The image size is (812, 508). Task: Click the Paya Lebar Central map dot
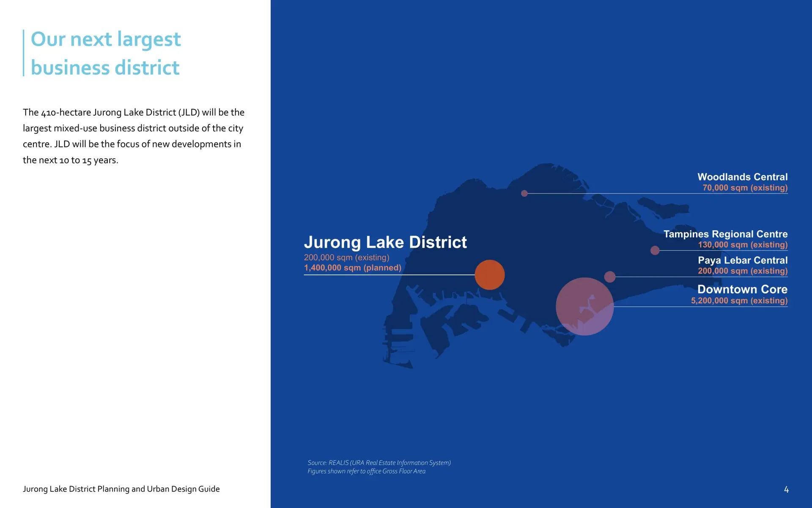(609, 277)
